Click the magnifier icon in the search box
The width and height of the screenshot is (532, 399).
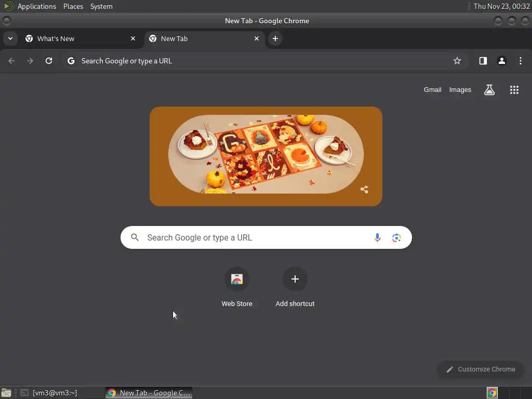click(135, 237)
